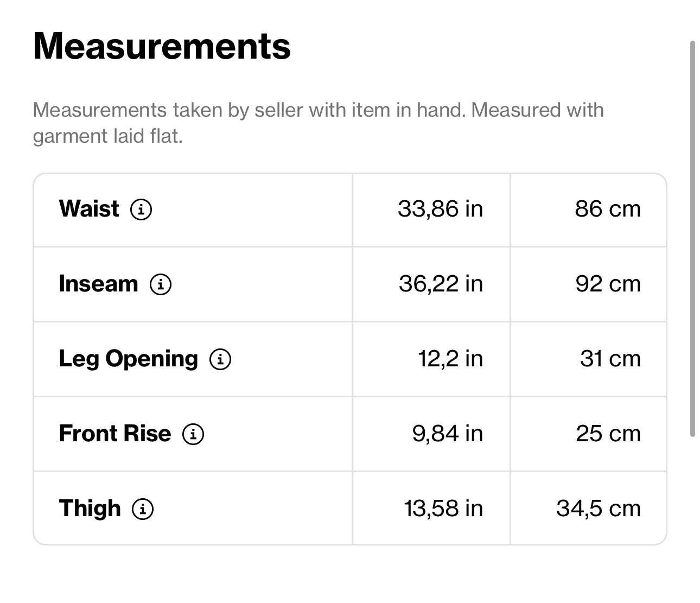Click the 25 cm front rise value
Screen dimensions: 700x603
608,434
